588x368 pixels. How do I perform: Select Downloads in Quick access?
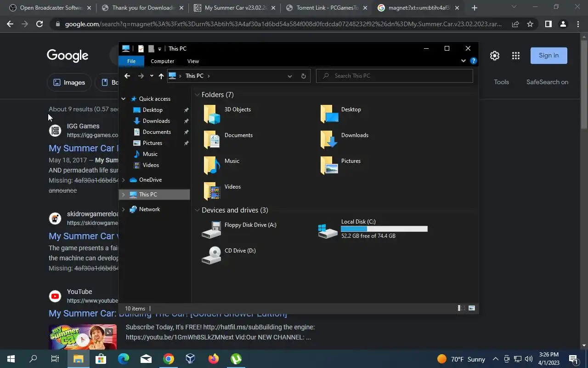(156, 121)
